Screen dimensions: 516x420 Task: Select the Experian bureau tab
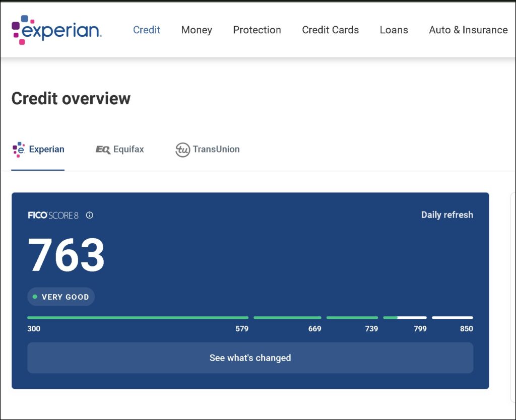pos(38,150)
